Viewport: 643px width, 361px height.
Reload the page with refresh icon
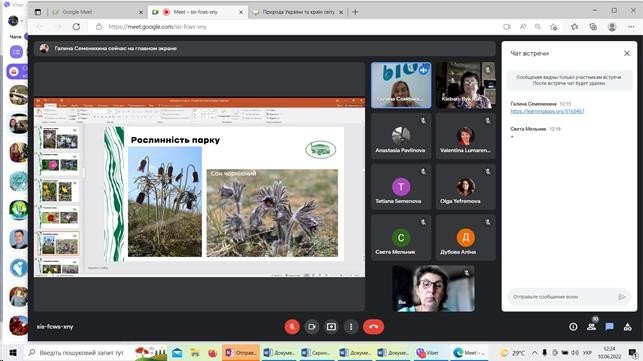click(x=76, y=27)
